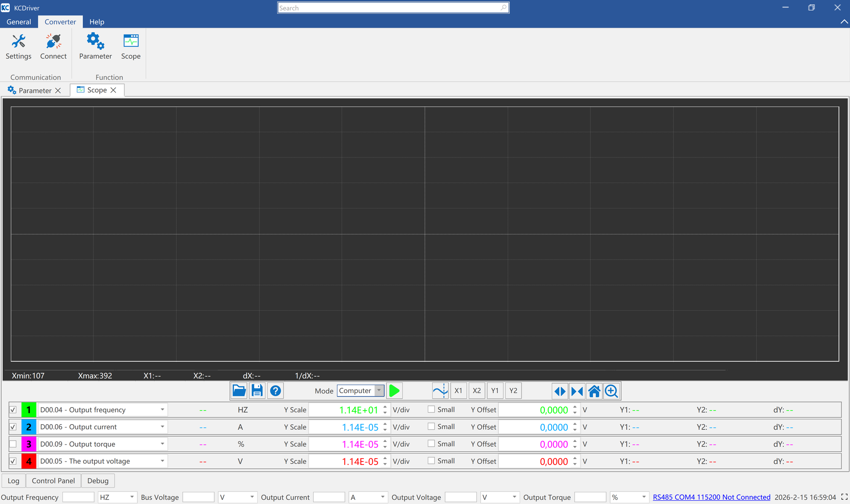Check Small for channel 4 output voltage

coord(431,460)
